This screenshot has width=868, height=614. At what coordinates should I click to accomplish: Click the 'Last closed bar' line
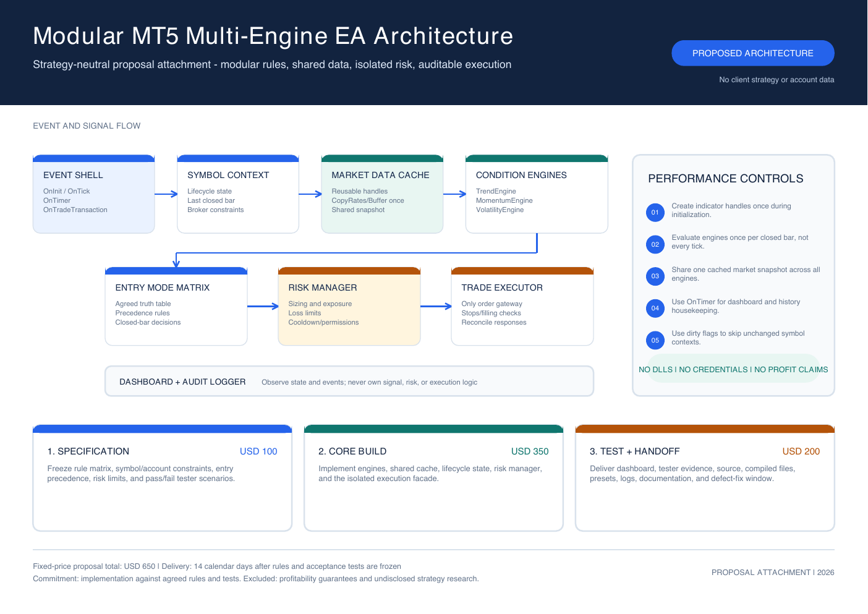pyautogui.click(x=211, y=200)
